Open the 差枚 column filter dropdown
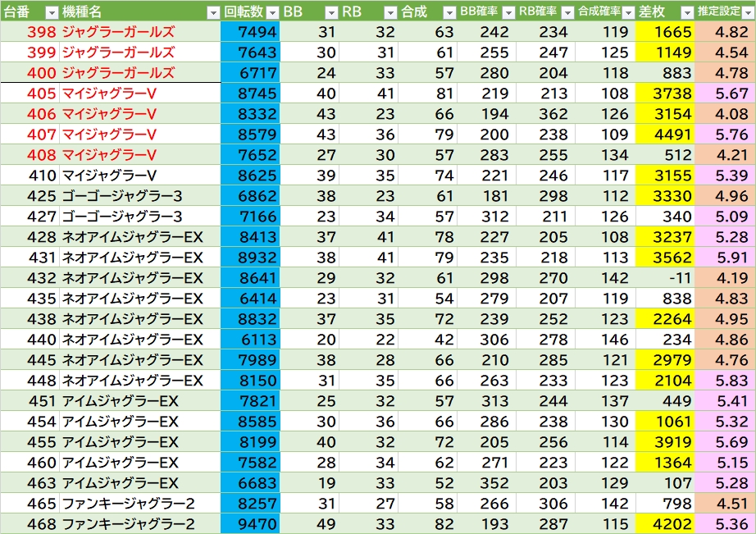 pos(686,12)
